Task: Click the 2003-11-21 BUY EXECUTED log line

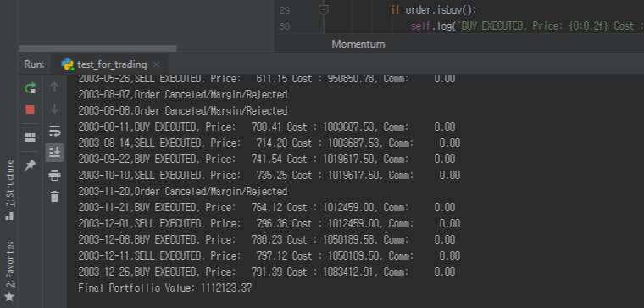Action: 267,208
